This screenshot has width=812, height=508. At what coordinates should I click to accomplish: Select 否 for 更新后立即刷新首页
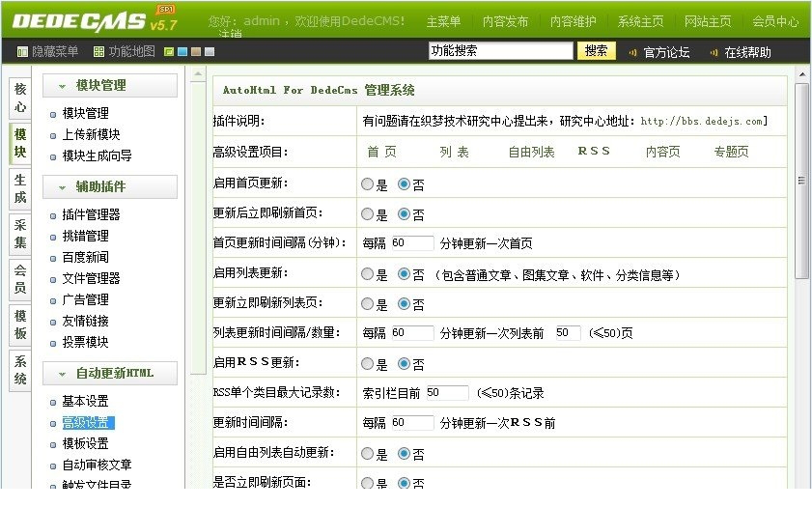click(x=404, y=214)
